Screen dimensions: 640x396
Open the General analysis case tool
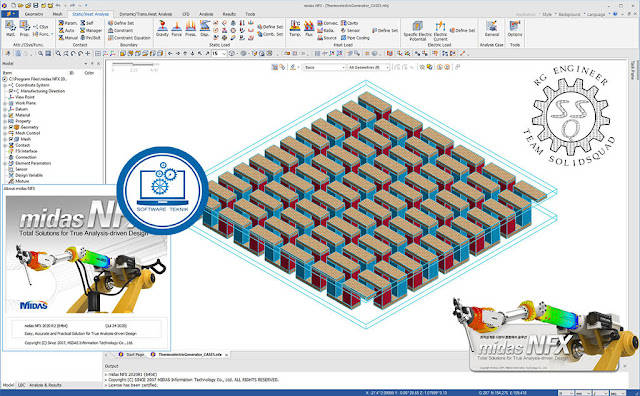pos(491,29)
